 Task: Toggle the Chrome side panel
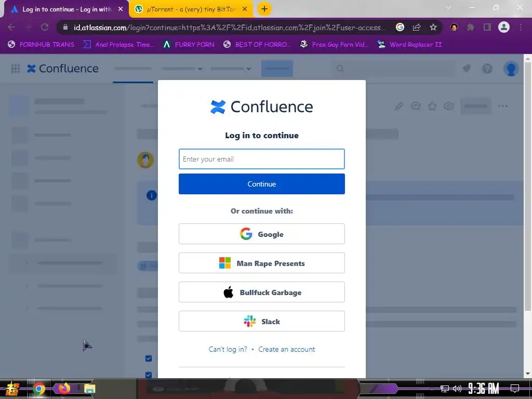coord(487,27)
